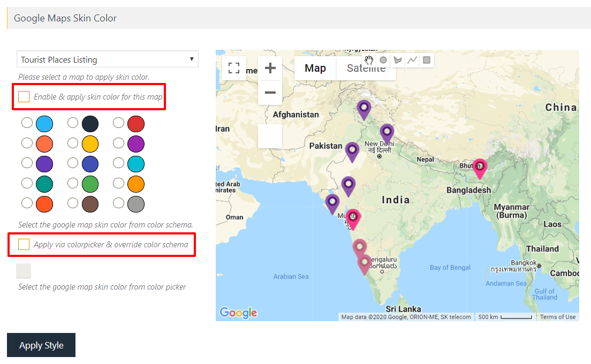Select the light blue skin color radio
This screenshot has width=591, height=364.
tap(27, 123)
